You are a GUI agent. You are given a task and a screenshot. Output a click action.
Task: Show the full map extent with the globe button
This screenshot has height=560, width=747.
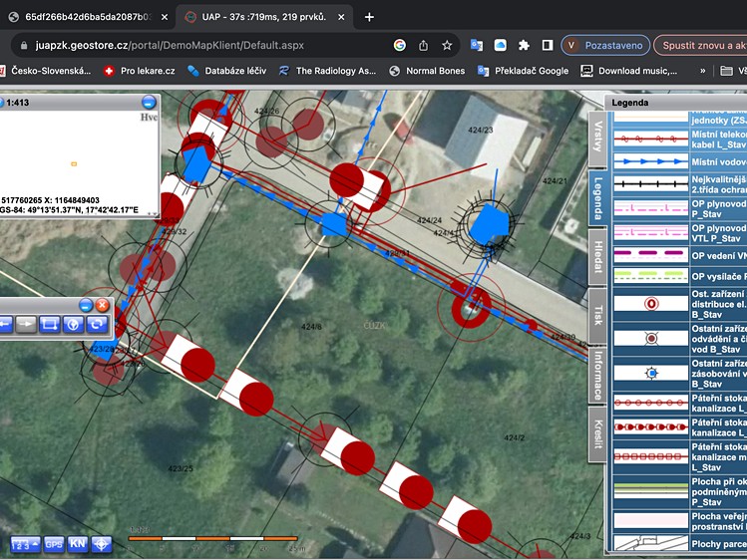click(x=73, y=325)
